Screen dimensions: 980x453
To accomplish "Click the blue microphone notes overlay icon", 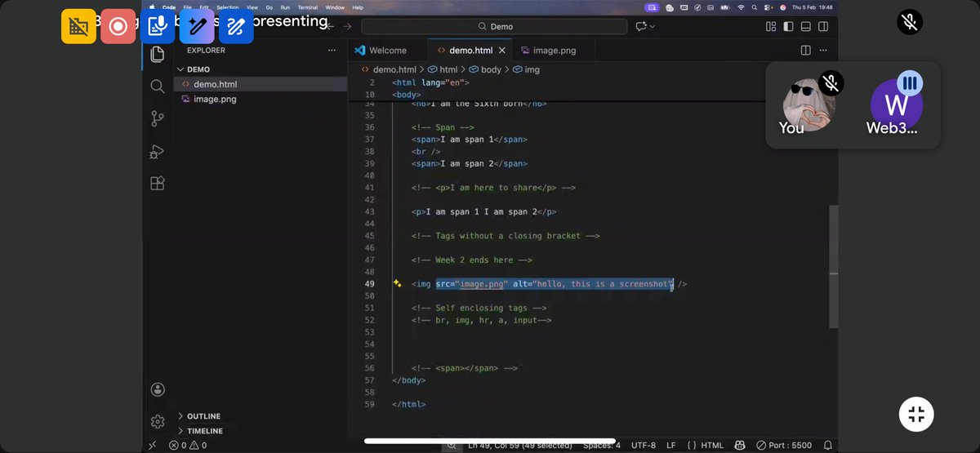I will click(x=158, y=26).
